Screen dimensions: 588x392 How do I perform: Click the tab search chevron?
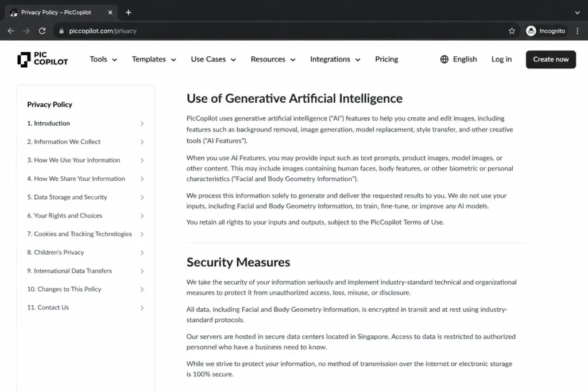[578, 13]
